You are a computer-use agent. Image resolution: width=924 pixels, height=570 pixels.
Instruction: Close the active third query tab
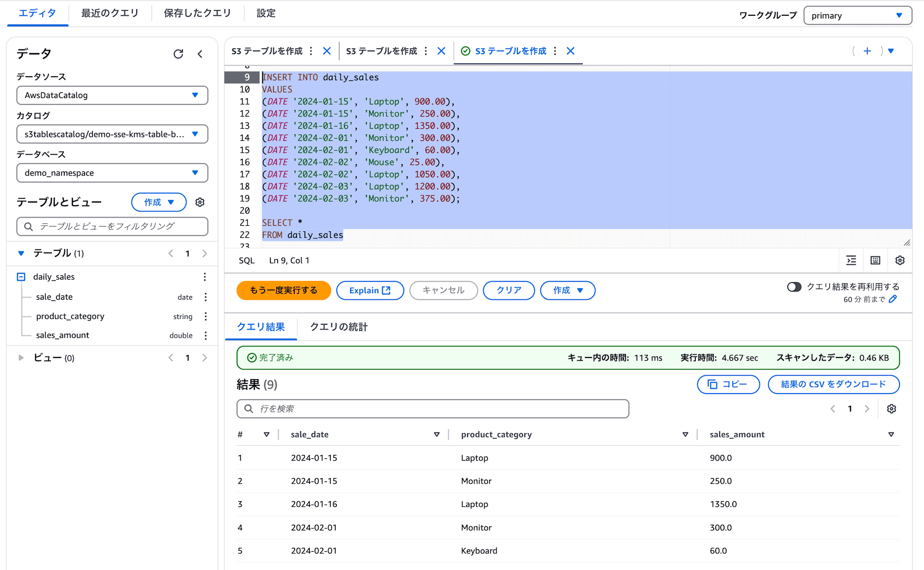571,51
